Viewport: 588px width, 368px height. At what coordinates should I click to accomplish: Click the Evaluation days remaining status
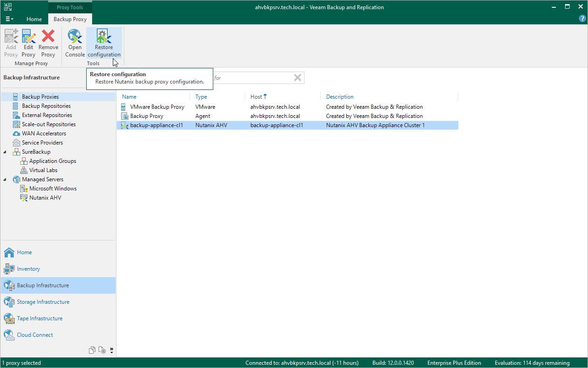[532, 363]
